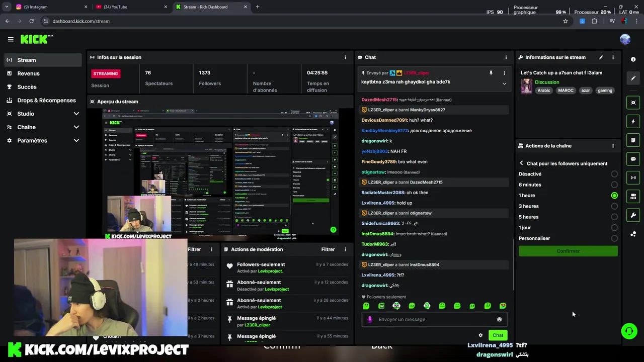Screen dimensions: 644x362
Task: Insert the angry square-face Kick emote
Action: click(x=381, y=306)
